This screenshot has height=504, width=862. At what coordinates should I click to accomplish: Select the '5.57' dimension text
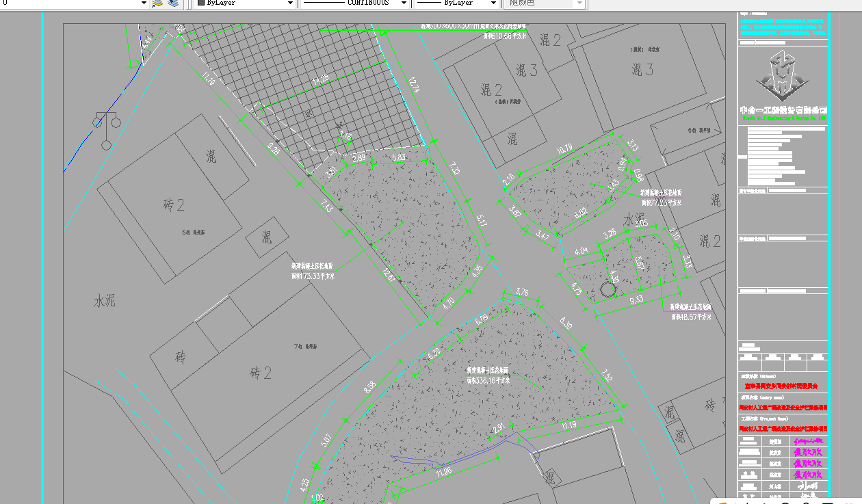point(326,439)
